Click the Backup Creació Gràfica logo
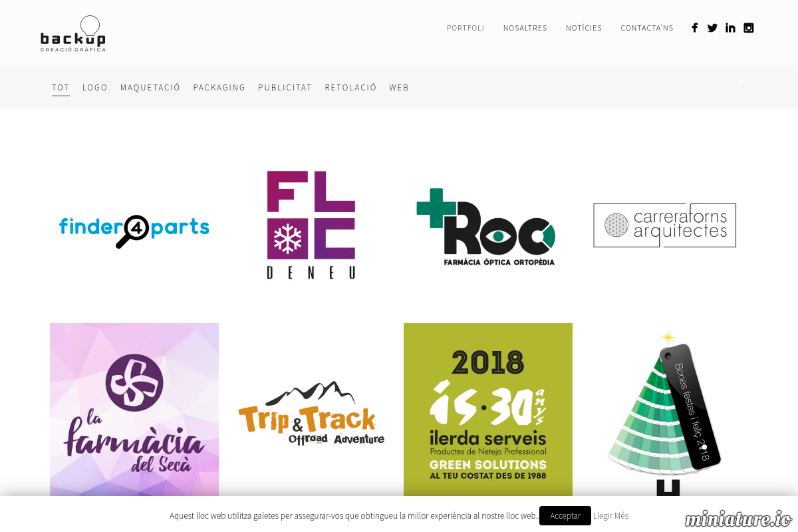The image size is (798, 532). 73,33
